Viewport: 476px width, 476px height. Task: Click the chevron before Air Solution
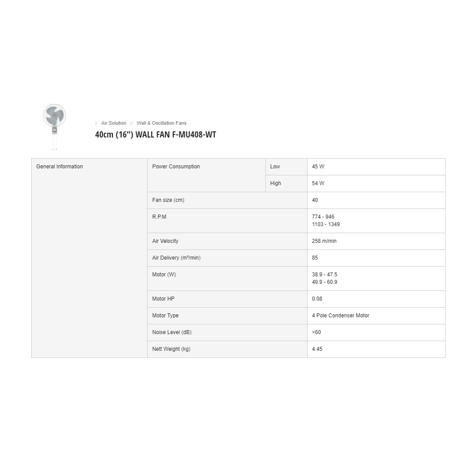pyautogui.click(x=96, y=123)
